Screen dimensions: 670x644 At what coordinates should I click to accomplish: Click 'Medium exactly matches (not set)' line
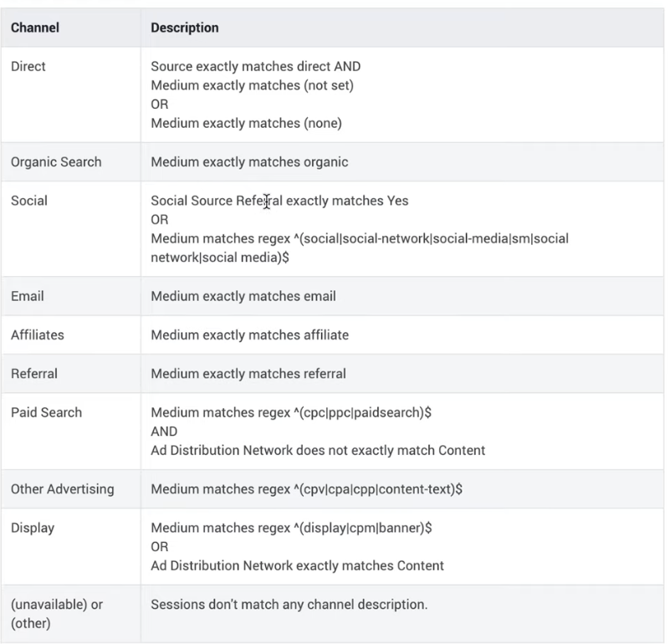252,85
